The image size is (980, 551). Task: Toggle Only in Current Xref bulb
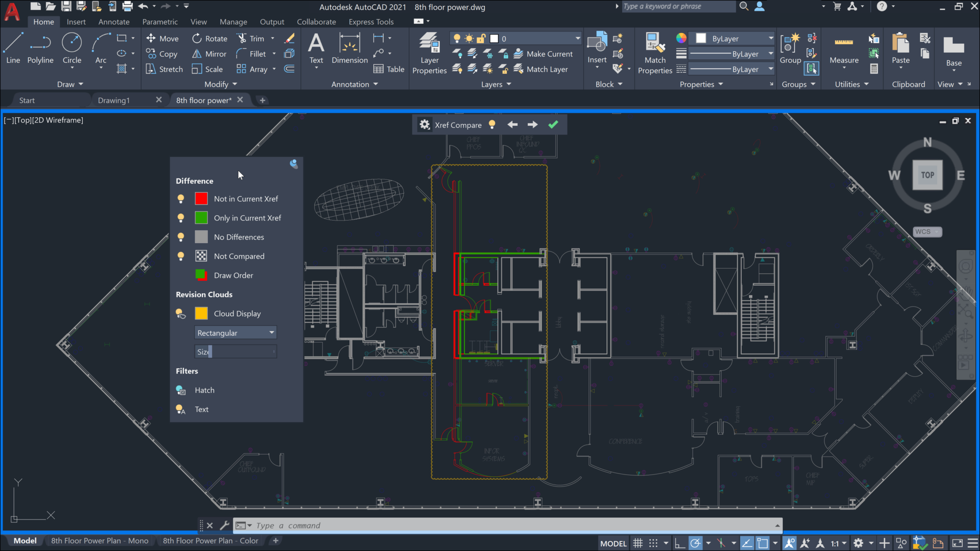(x=180, y=217)
